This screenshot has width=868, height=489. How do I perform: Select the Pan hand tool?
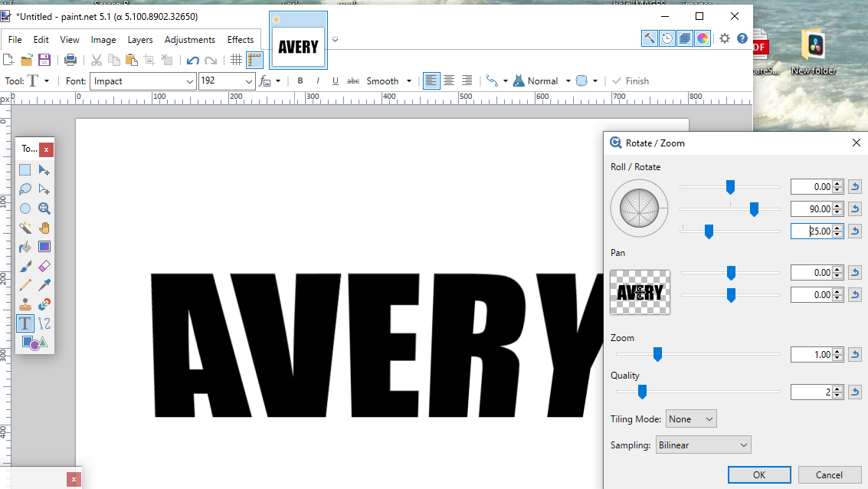point(44,228)
